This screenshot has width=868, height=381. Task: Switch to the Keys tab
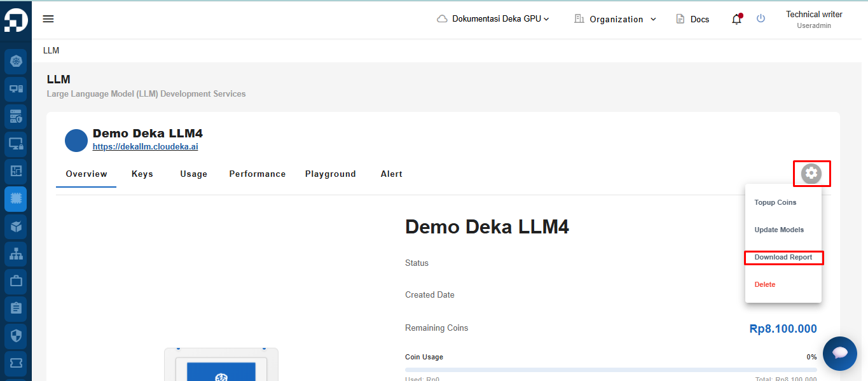[142, 174]
